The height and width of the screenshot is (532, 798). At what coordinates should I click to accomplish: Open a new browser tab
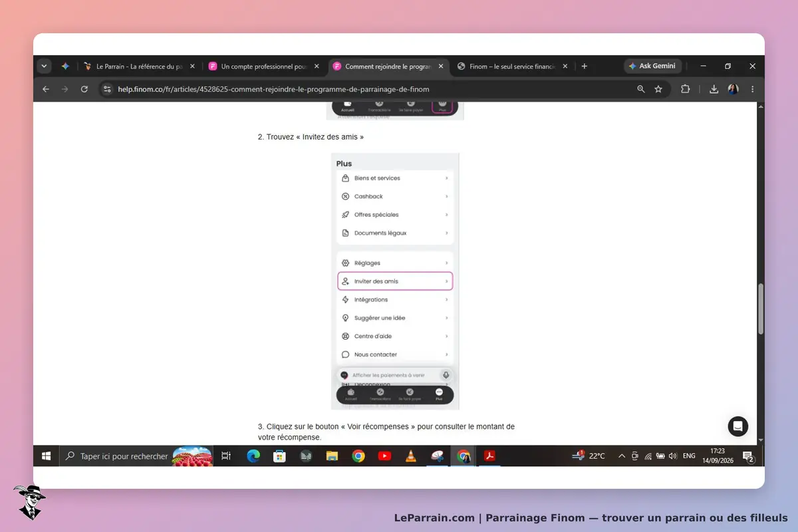(585, 66)
